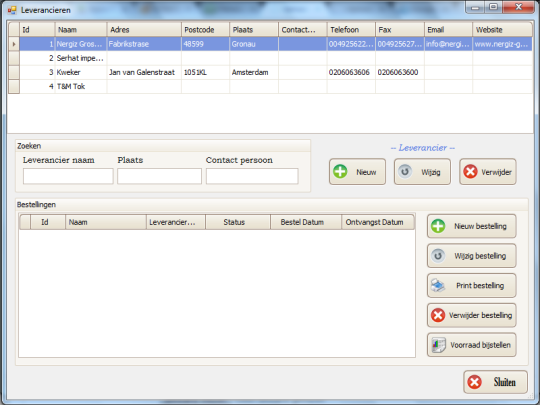Click chart icon on Voorraad bijstellen
The width and height of the screenshot is (540, 405).
439,345
